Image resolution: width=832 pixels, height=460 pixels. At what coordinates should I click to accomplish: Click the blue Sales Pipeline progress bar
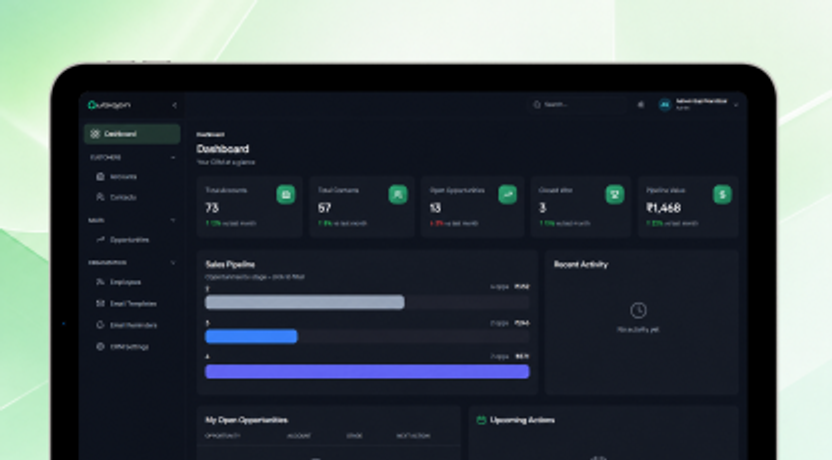(251, 336)
